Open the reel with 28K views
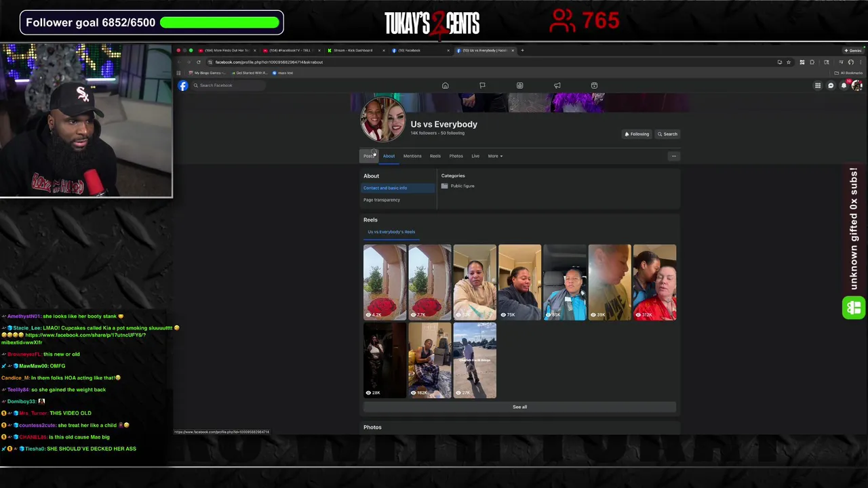 pos(384,360)
